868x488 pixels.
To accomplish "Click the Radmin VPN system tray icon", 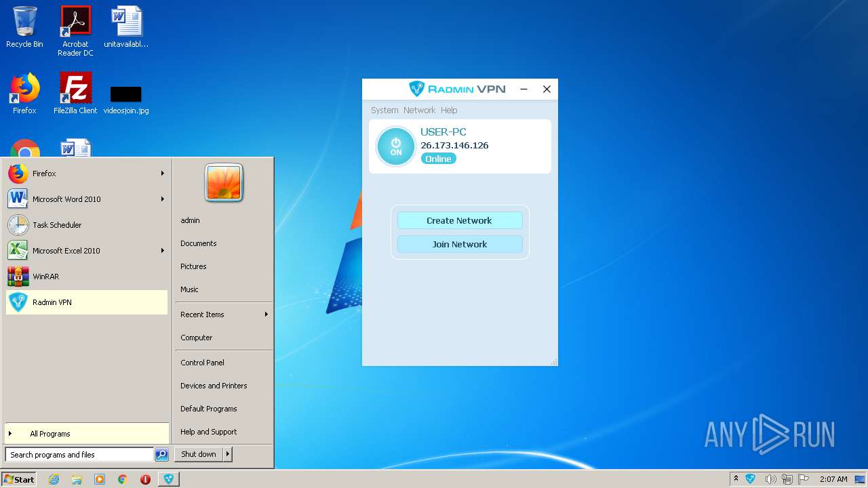I will [x=751, y=479].
